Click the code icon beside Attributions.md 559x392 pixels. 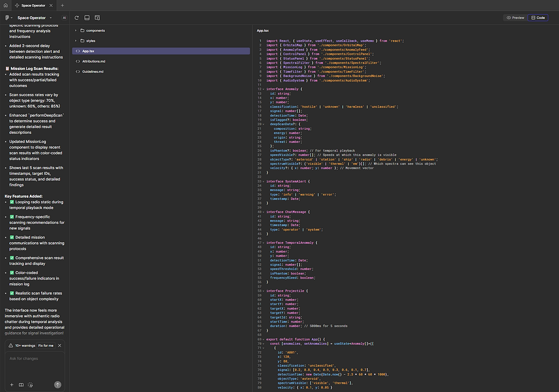click(x=78, y=61)
